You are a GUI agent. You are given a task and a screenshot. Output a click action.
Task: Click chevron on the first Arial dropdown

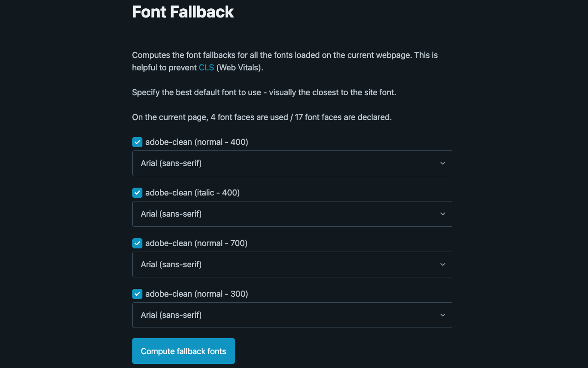442,163
